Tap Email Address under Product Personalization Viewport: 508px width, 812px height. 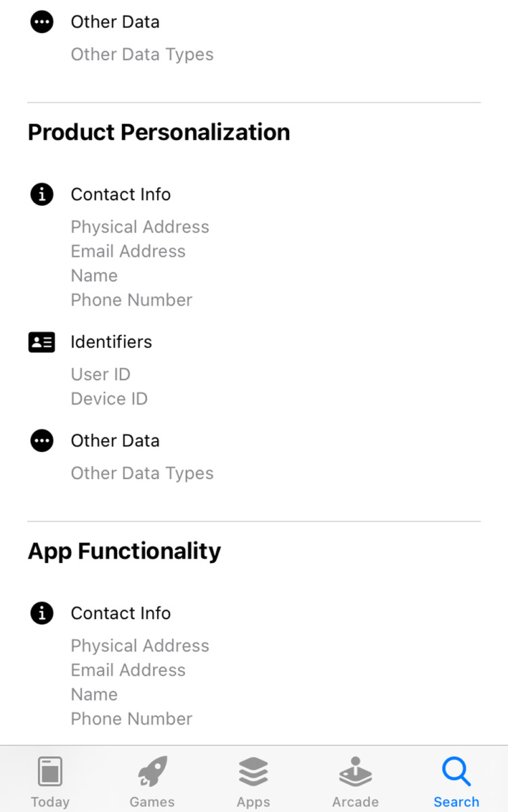128,252
